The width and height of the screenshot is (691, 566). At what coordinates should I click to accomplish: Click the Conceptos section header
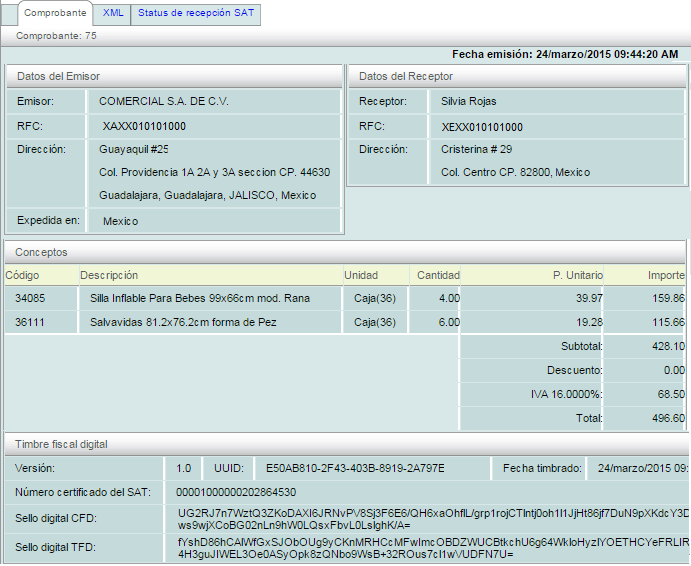(344, 252)
